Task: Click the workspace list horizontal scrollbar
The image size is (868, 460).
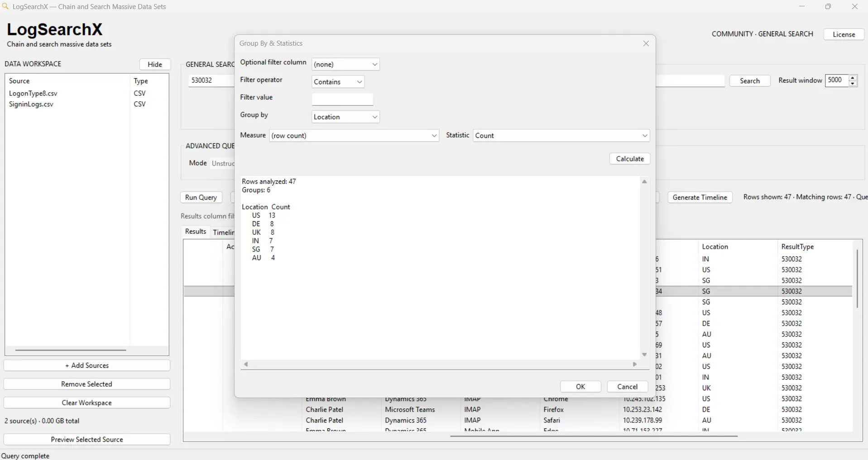Action: click(x=71, y=350)
